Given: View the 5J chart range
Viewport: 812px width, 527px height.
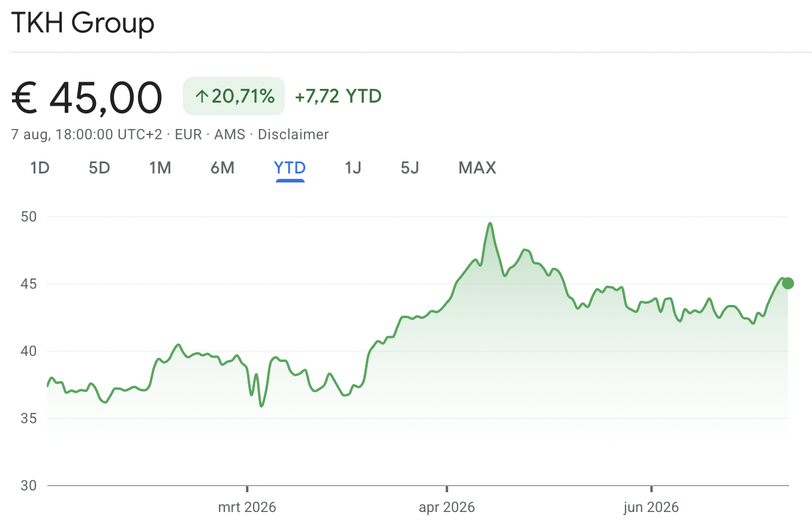Looking at the screenshot, I should [410, 168].
